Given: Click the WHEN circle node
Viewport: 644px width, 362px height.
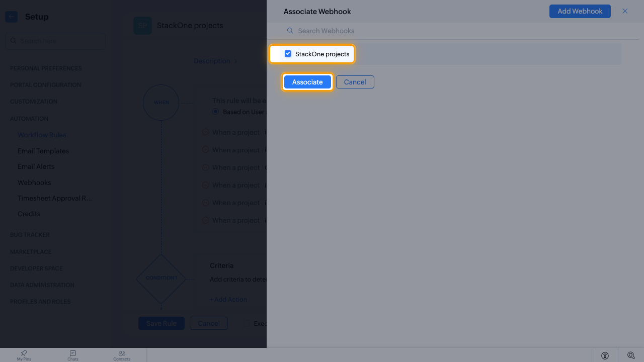Looking at the screenshot, I should click(161, 103).
